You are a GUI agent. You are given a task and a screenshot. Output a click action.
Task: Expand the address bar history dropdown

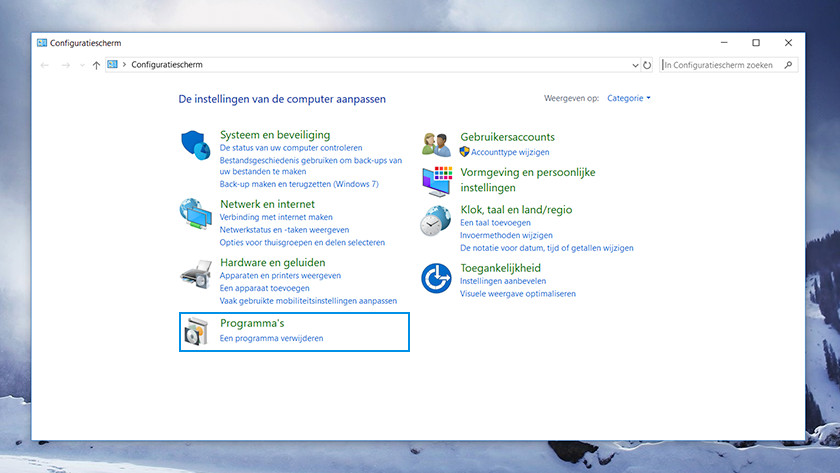[635, 65]
